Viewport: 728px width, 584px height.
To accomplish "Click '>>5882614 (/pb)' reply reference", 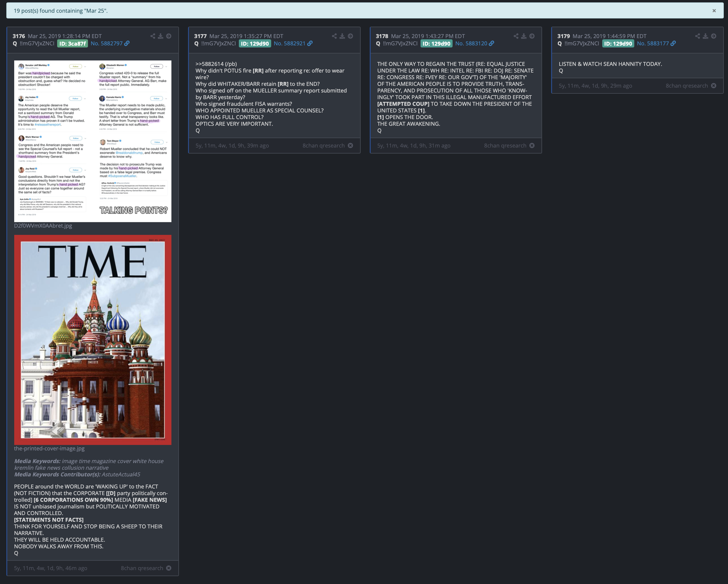I will pyautogui.click(x=216, y=64).
